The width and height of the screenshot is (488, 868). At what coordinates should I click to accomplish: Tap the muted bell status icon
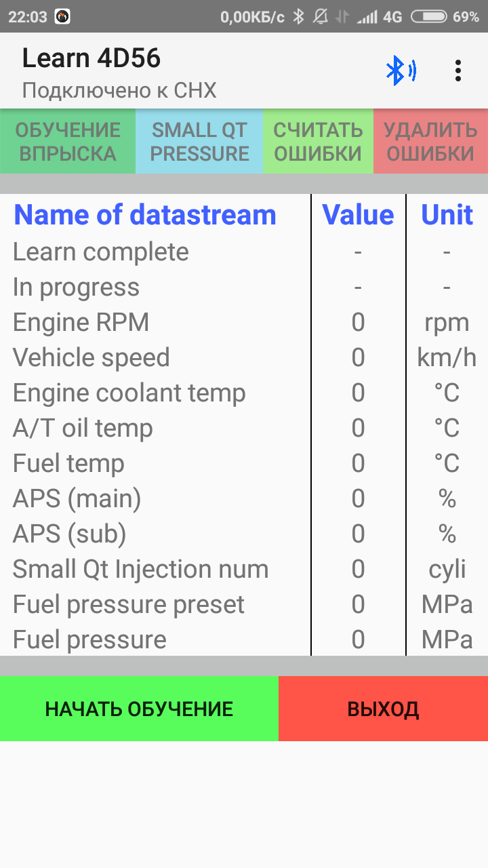click(320, 17)
